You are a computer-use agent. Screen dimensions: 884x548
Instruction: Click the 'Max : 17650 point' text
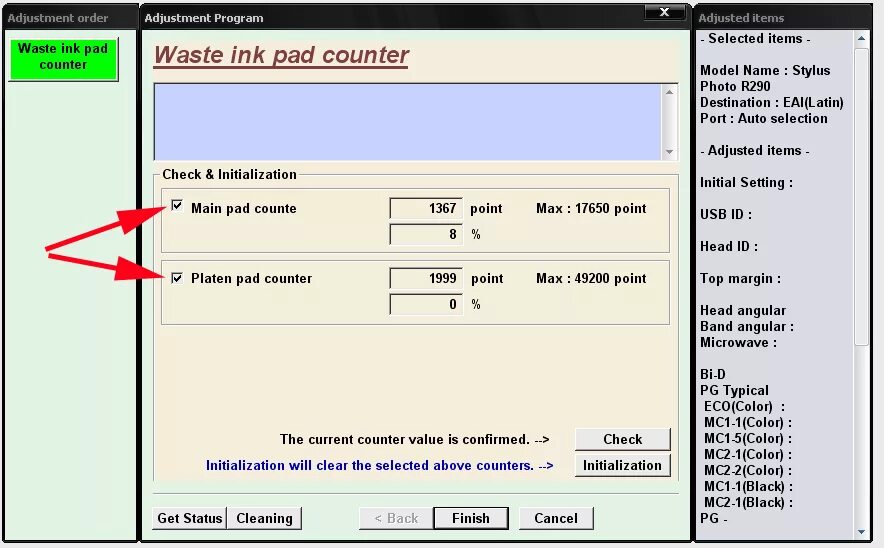coord(591,208)
